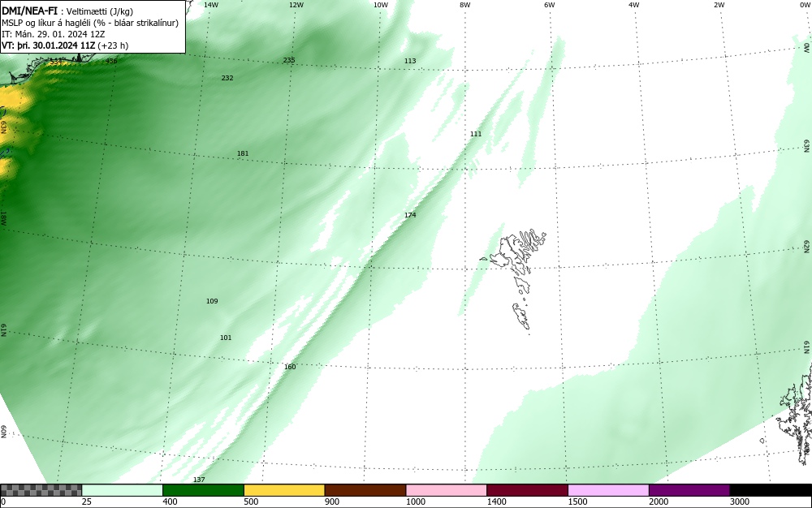Click the 2W longitude label

(719, 5)
